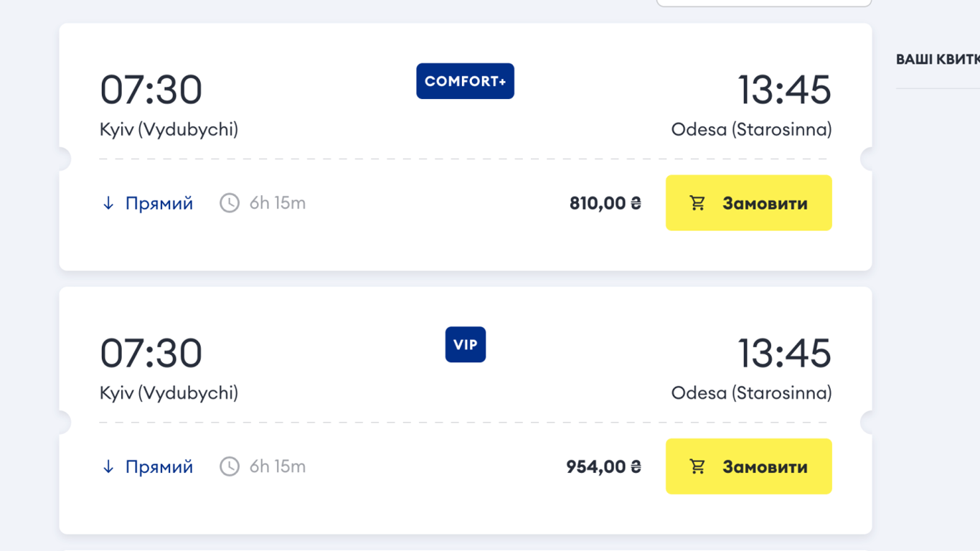Open the ВАШІ КВИТКИ panel heading

(937, 60)
